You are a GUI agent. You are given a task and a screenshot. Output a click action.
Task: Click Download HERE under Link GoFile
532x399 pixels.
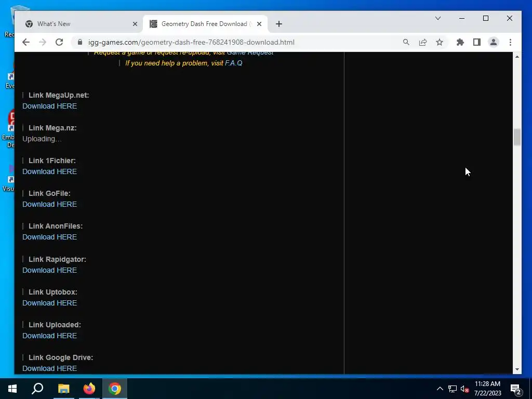click(x=49, y=204)
